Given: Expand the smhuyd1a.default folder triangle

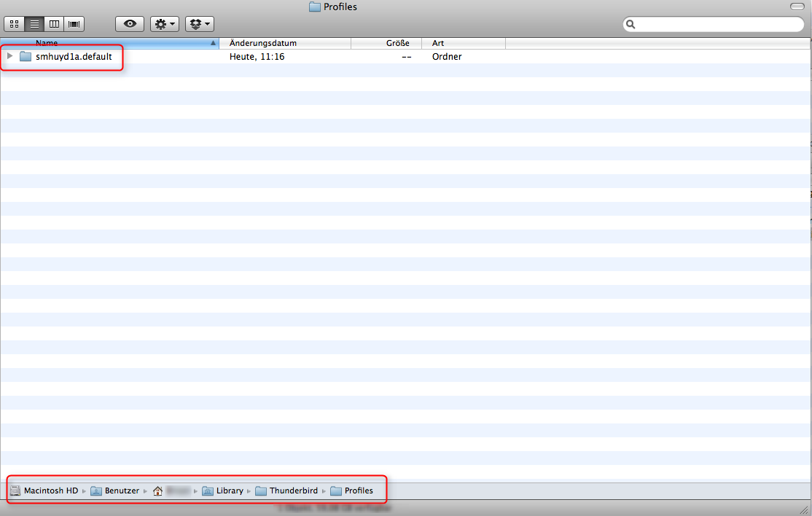Looking at the screenshot, I should tap(9, 56).
